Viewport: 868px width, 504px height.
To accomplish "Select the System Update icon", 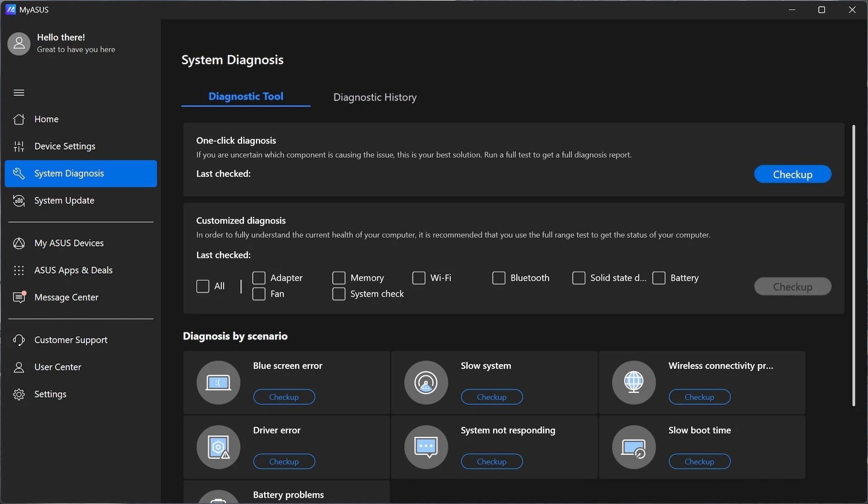I will pos(19,200).
